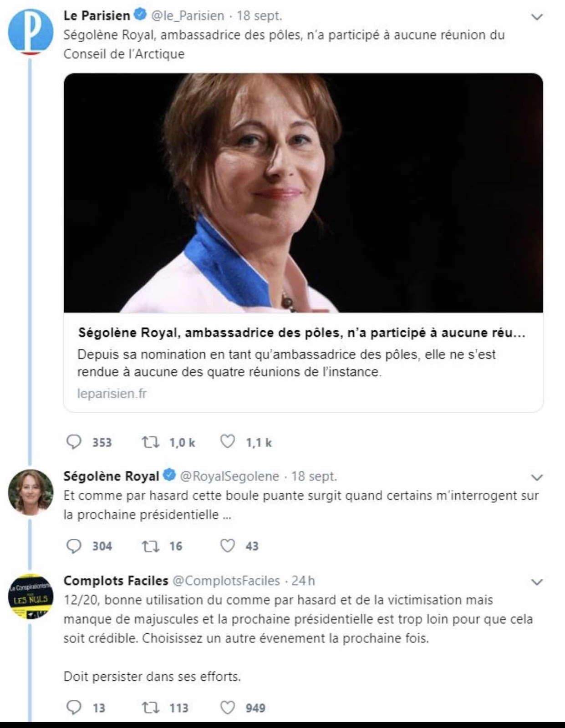
Task: Open the @le_Parisien handle link
Action: (188, 15)
